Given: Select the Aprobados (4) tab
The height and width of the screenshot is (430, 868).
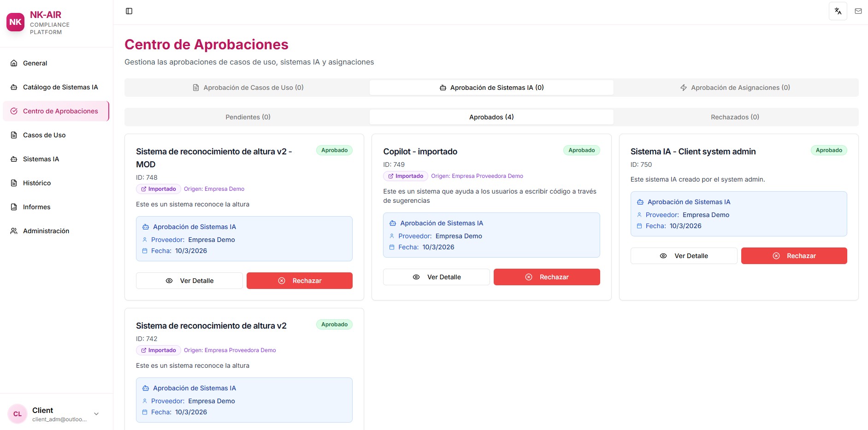Looking at the screenshot, I should [491, 117].
